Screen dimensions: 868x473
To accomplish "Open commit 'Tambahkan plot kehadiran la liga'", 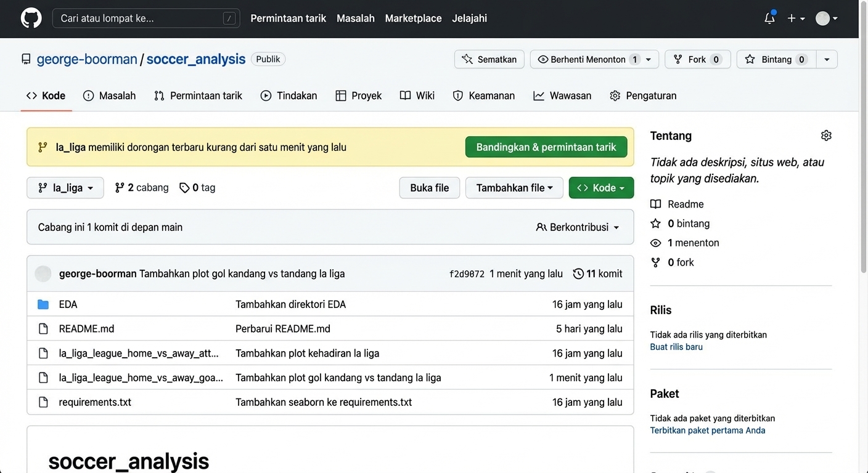I will [x=308, y=354].
